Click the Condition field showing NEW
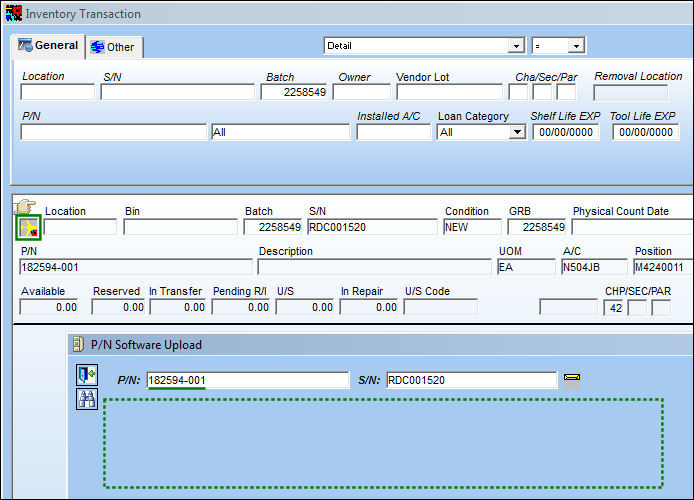 (x=472, y=227)
